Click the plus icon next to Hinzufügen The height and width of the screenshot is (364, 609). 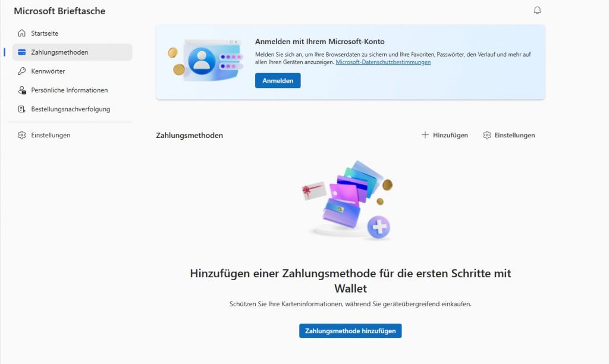[425, 135]
